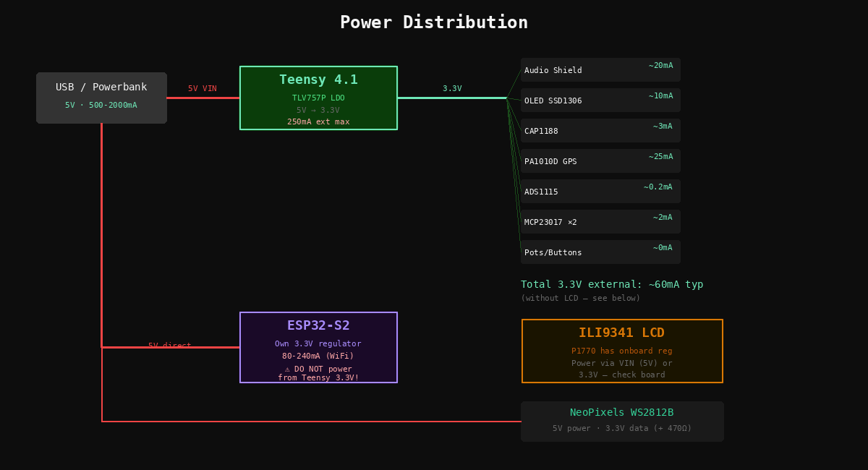Select the green 3.3V rail line
The image size is (868, 470).
(x=452, y=97)
